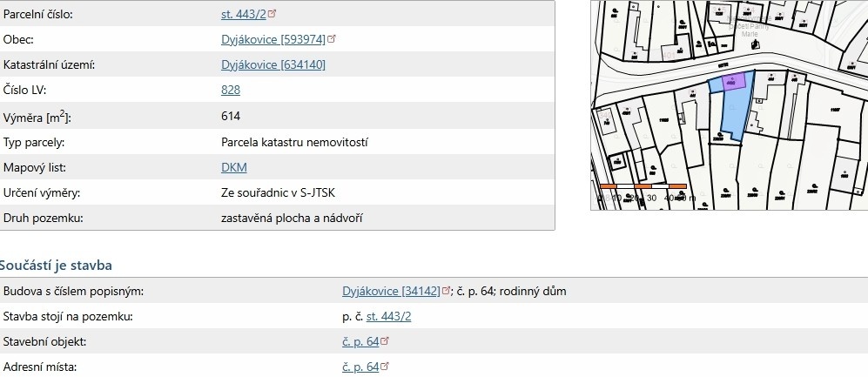Select text 'zastavěná plocha a nádvoří'
The image size is (868, 377).
292,219
